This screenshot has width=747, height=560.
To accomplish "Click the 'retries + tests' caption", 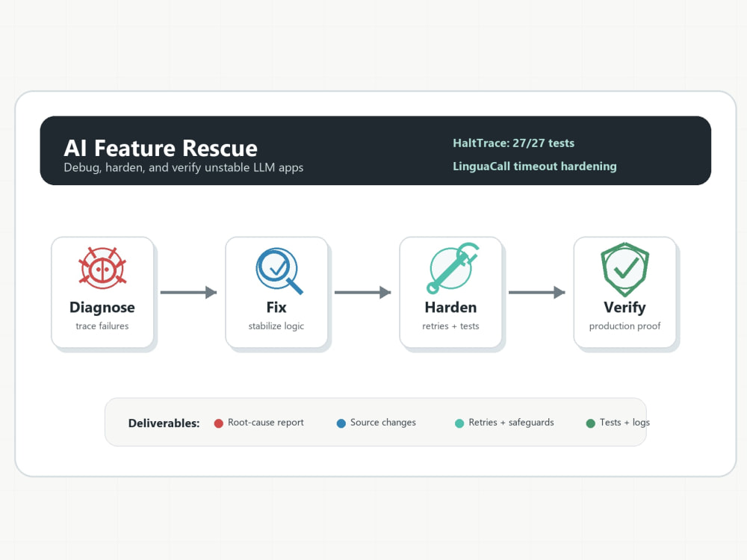I will click(450, 326).
